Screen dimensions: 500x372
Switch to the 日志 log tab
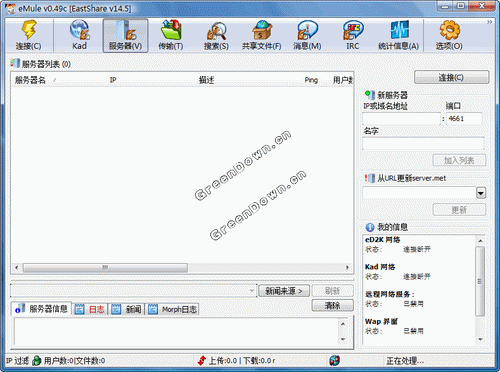point(92,309)
